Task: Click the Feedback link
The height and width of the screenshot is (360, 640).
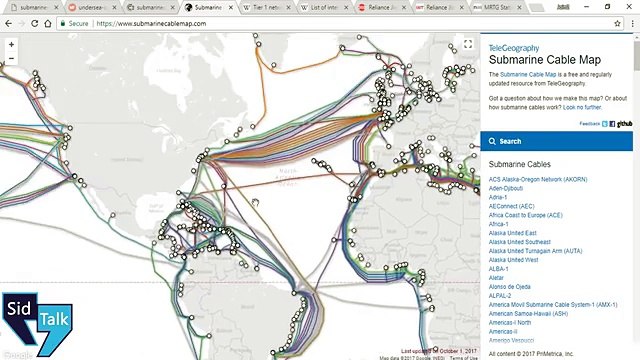Action: pyautogui.click(x=590, y=124)
